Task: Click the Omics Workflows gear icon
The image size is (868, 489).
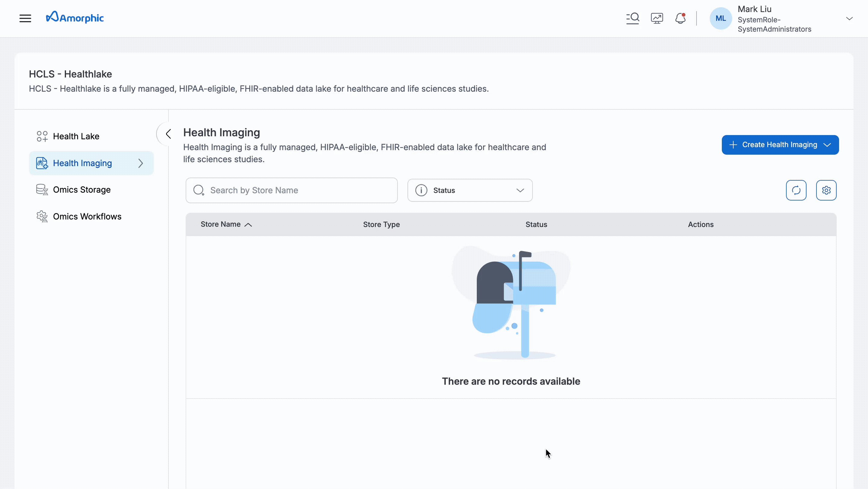Action: (x=42, y=216)
